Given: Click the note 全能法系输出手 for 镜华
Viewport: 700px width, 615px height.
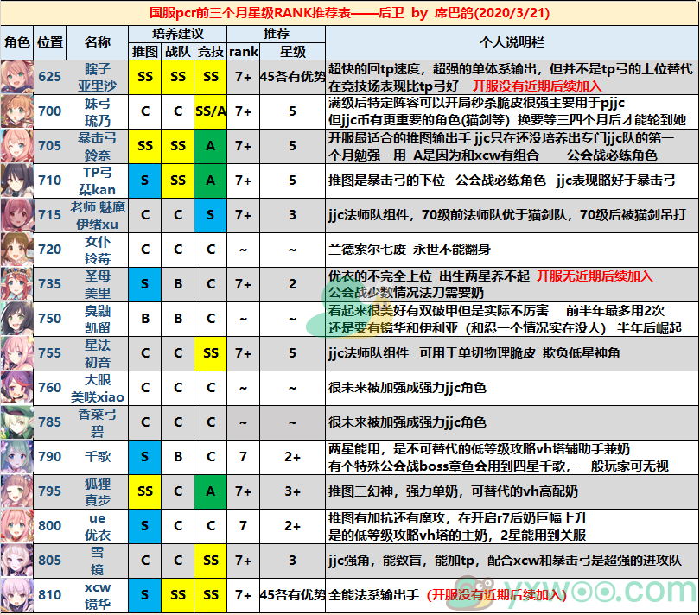Looking at the screenshot, I should coord(373,595).
